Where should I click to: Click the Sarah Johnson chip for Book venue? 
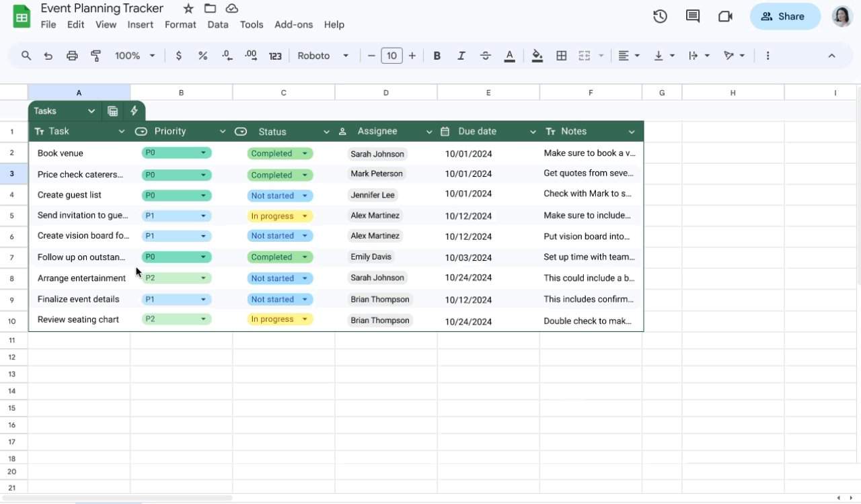(377, 154)
